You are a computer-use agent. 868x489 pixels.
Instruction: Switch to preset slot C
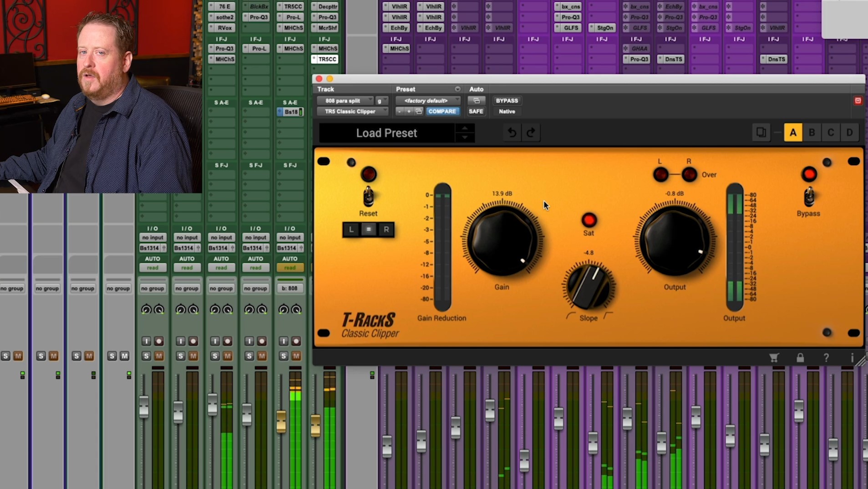831,132
